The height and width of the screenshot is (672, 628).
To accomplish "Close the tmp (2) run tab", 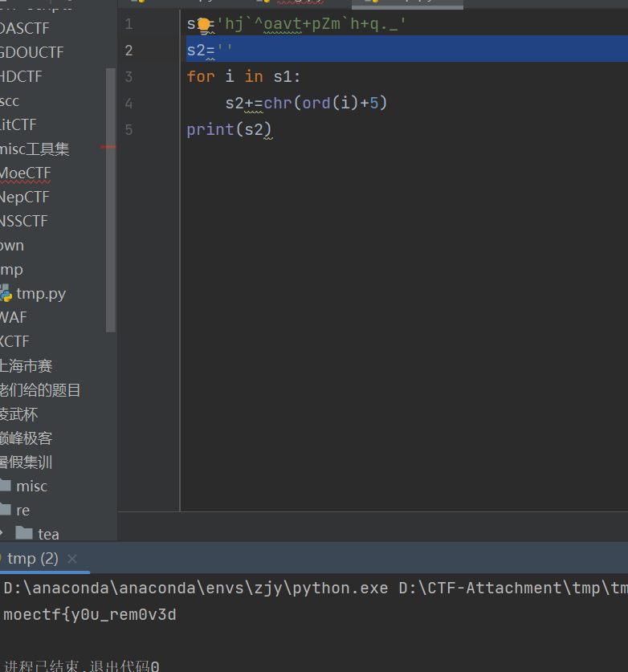I will click(72, 558).
